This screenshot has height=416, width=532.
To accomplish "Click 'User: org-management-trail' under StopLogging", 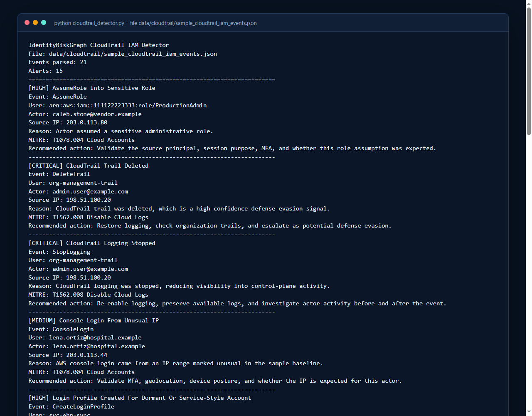I will click(73, 260).
